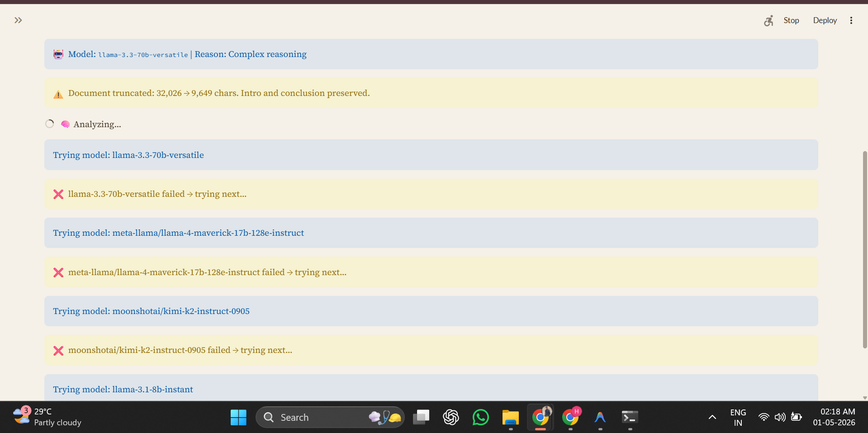Viewport: 868px width, 433px height.
Task: Click the document truncated warning icon
Action: point(58,94)
